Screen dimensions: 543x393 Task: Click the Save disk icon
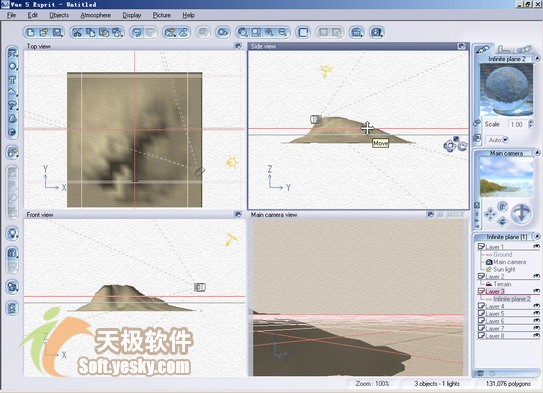click(57, 33)
